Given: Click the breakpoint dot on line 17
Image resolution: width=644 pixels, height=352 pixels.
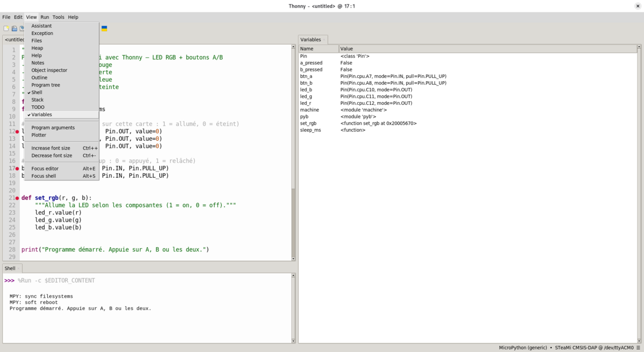Looking at the screenshot, I should [x=17, y=168].
